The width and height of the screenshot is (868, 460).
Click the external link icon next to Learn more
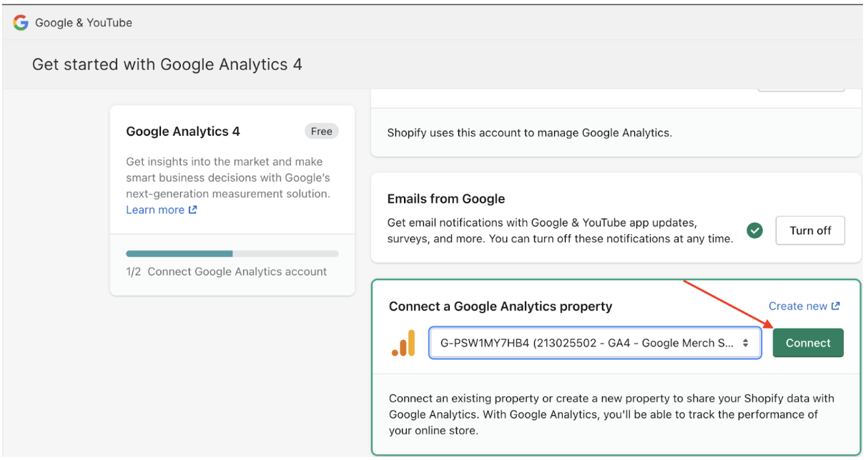[192, 210]
